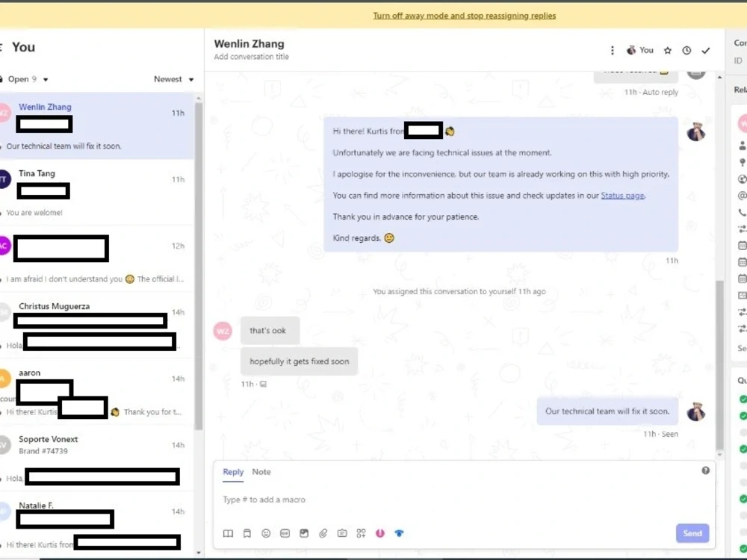Click the ticket card icon in composer toolbar
The image size is (747, 560).
click(342, 533)
